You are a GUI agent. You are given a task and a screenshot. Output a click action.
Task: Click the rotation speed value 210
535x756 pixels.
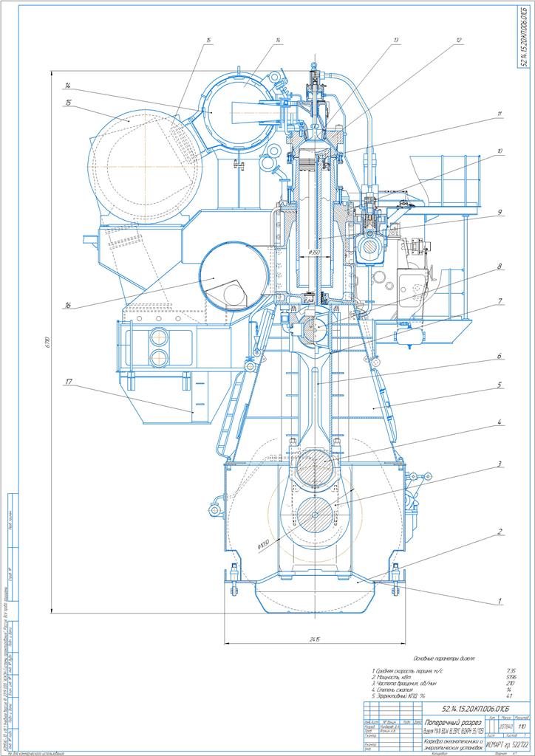point(511,683)
